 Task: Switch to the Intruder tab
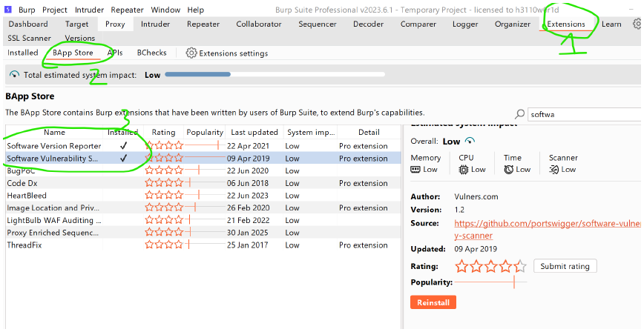pyautogui.click(x=155, y=24)
